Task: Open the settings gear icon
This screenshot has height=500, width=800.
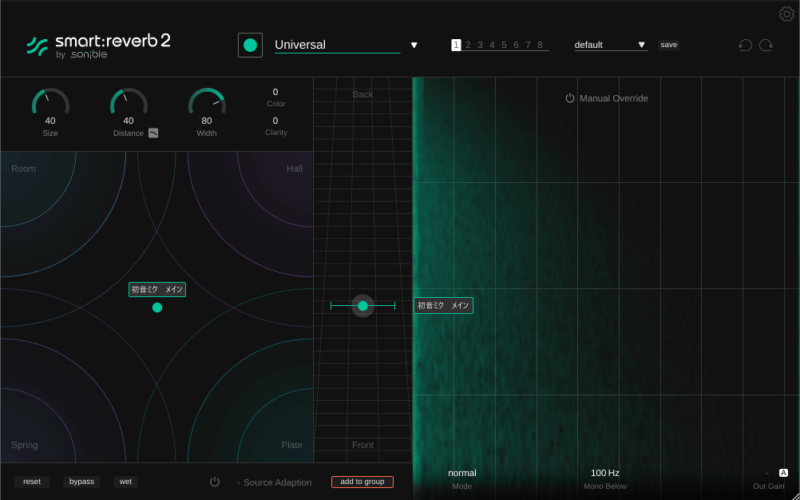Action: [x=786, y=14]
